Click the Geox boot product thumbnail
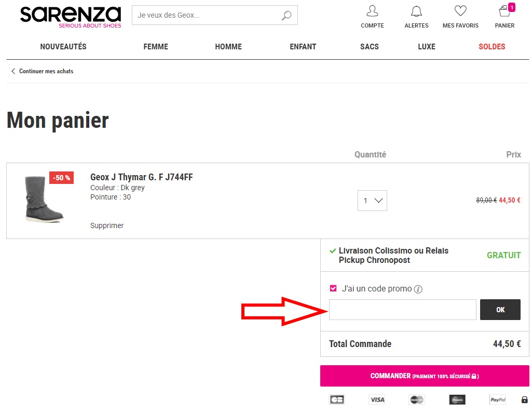Viewport: 532px width, 412px height. tap(44, 199)
